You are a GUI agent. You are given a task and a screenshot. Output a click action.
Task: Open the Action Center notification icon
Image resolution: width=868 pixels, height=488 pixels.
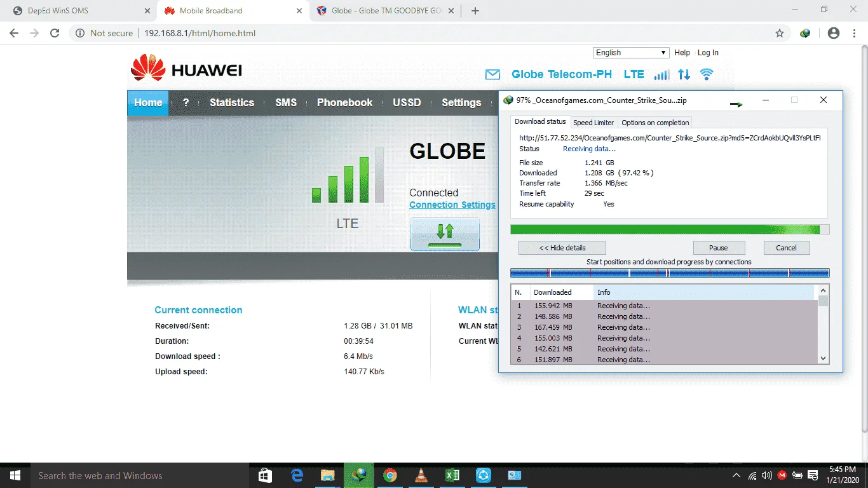(812, 475)
